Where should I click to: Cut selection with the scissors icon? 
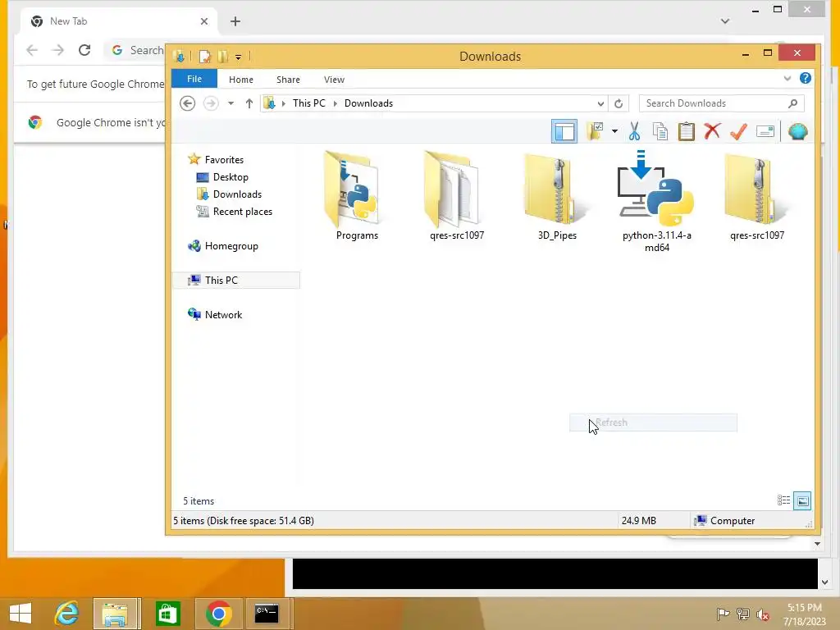[634, 131]
